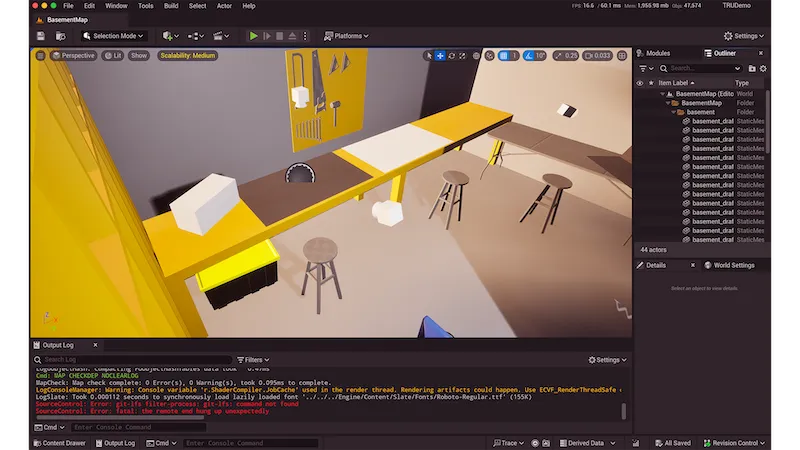Switch to the Modules tab
The image size is (800, 450).
653,53
